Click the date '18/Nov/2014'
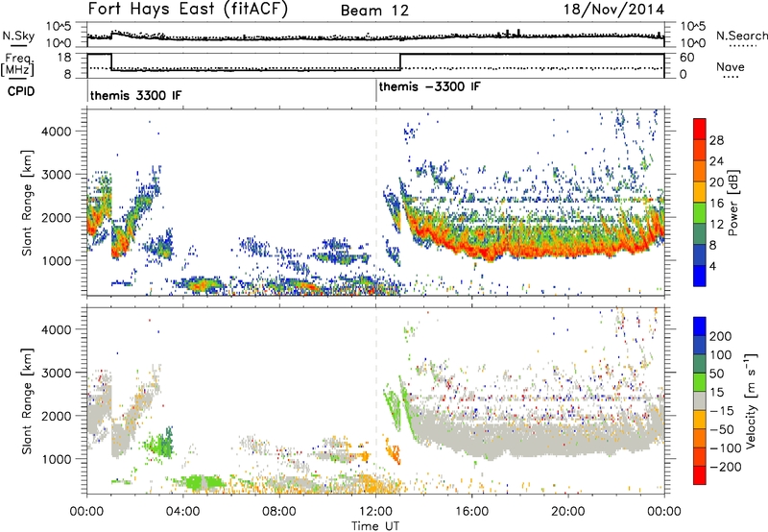This screenshot has height=532, width=768. 613,9
